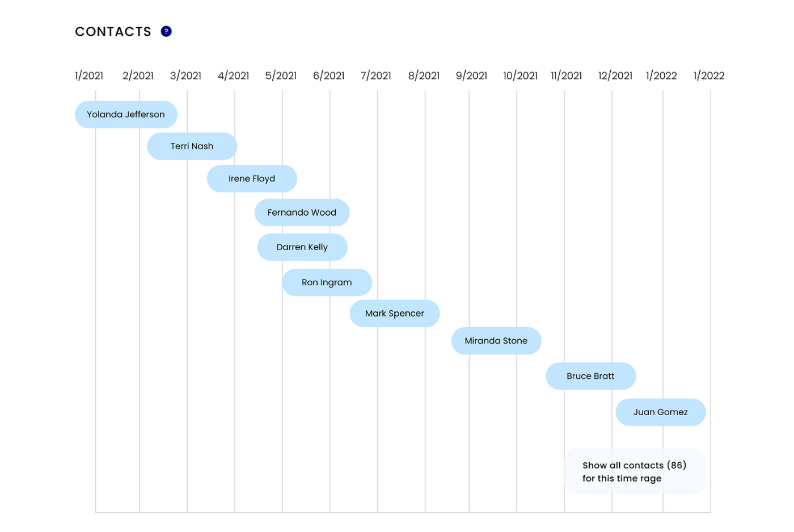Select the Juan Gomez contact bubble

[661, 412]
